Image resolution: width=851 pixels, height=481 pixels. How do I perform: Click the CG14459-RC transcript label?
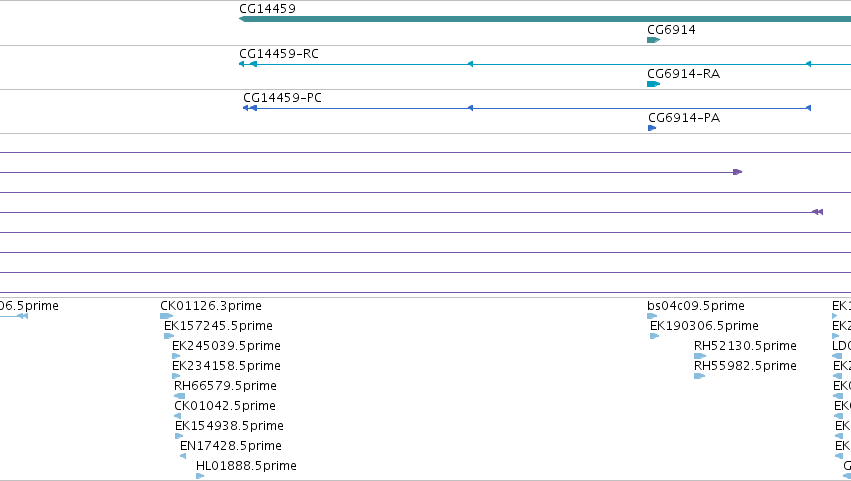(278, 54)
